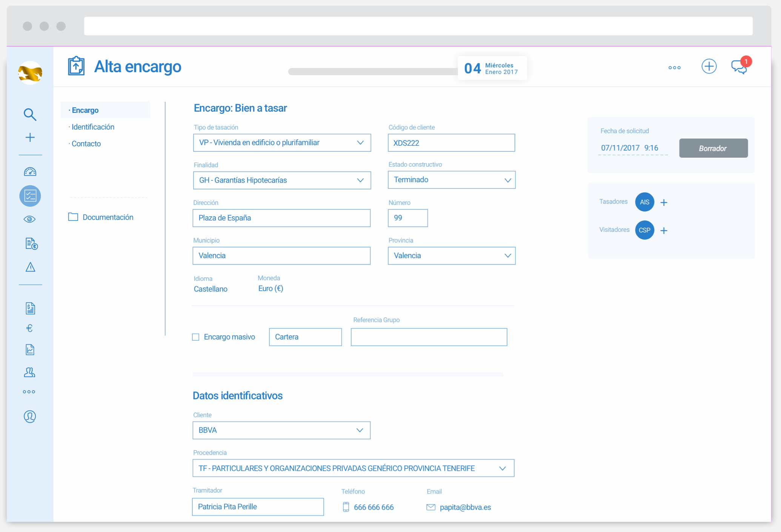Click the gray progress bar in header
This screenshot has width=781, height=532.
(373, 72)
